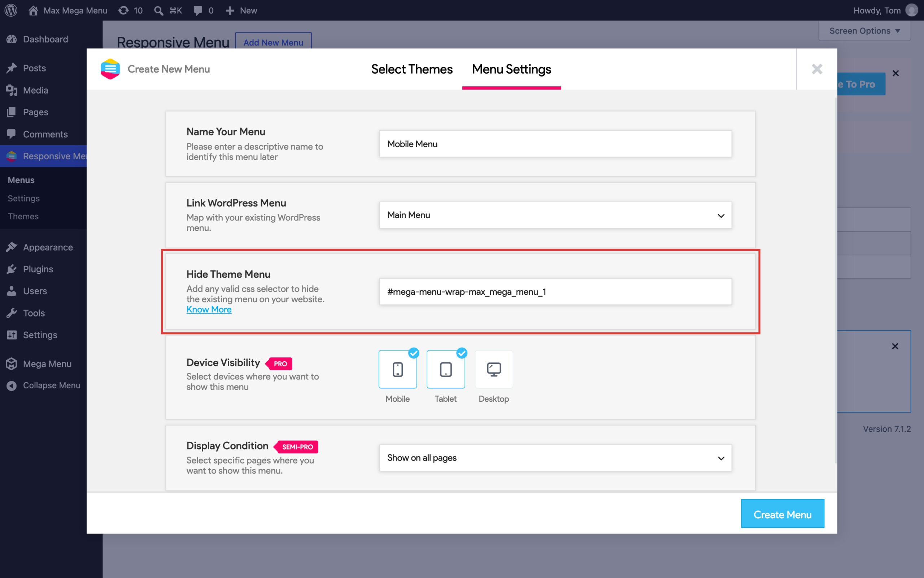Dismiss the blue-bordered notice box
The width and height of the screenshot is (924, 578).
coord(895,346)
